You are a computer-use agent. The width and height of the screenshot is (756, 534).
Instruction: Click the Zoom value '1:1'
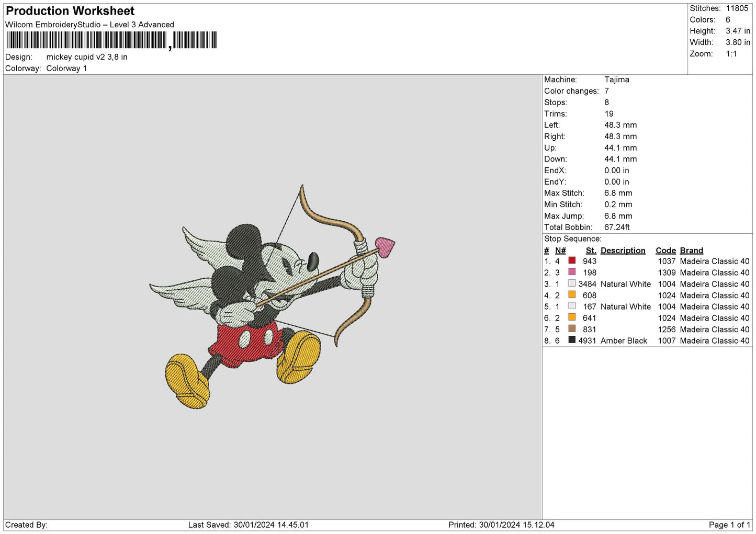tap(731, 54)
